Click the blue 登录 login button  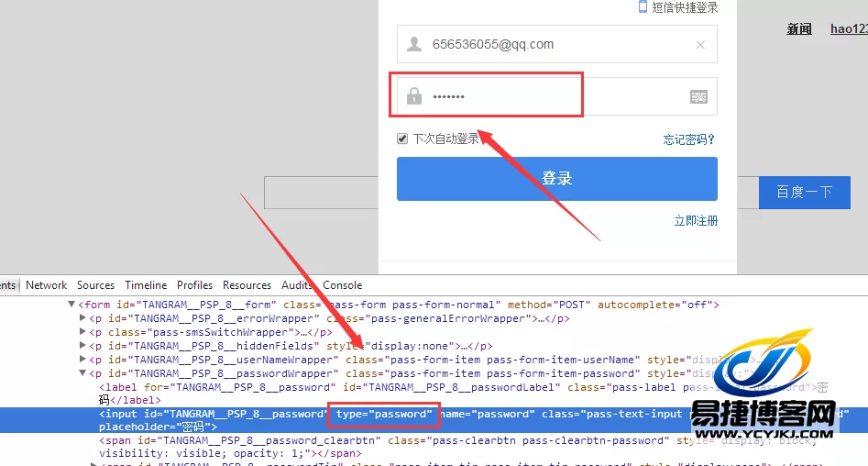557,179
